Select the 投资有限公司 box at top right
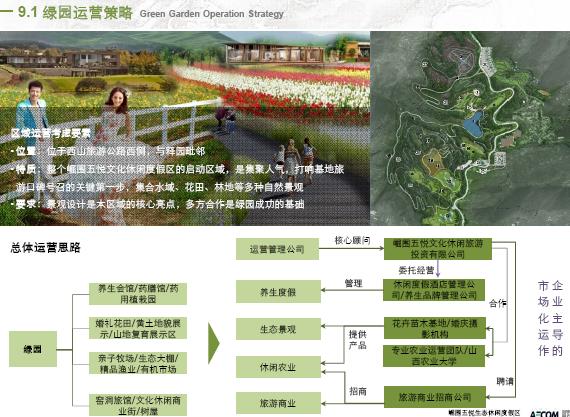 click(438, 249)
